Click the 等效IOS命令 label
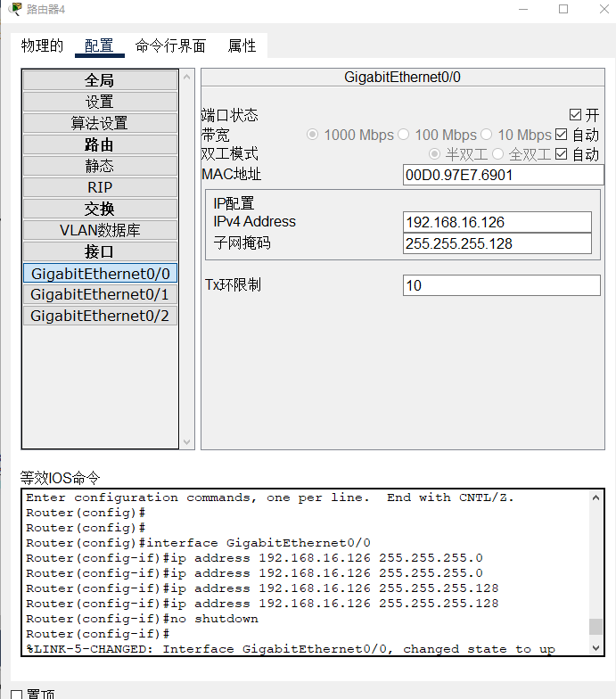 pos(61,478)
